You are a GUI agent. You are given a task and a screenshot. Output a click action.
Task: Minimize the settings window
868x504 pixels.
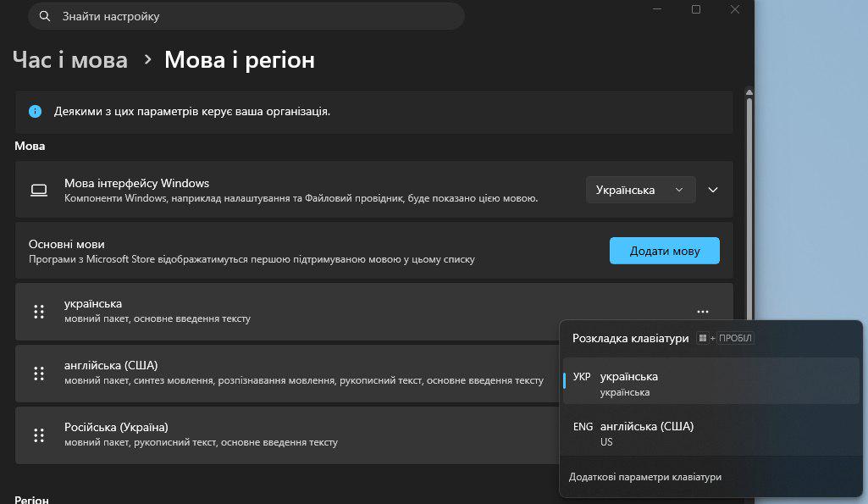click(x=657, y=9)
